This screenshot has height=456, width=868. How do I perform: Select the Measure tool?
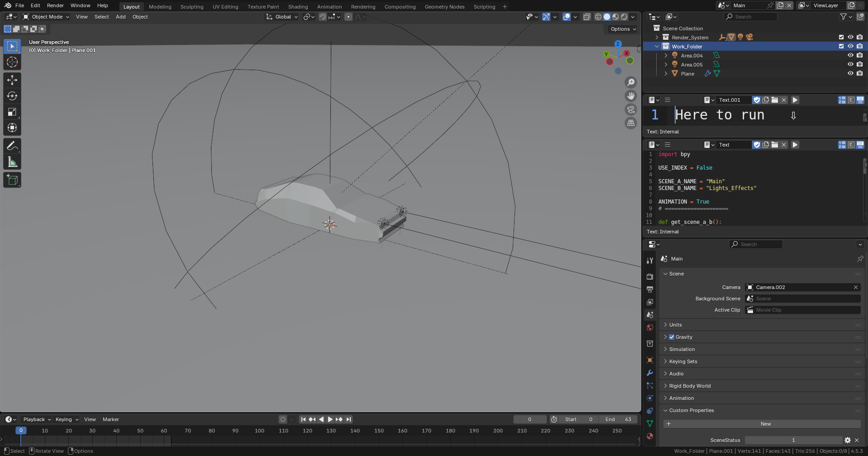click(x=12, y=161)
